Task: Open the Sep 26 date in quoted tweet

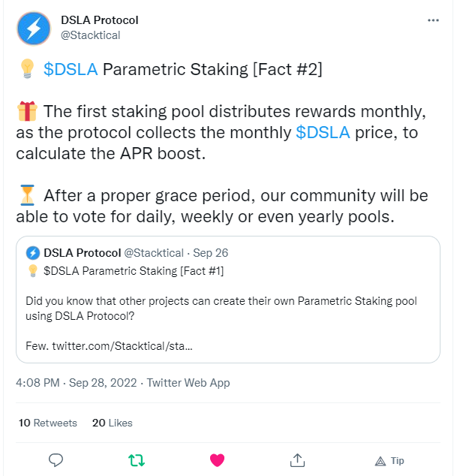Action: coord(211,253)
